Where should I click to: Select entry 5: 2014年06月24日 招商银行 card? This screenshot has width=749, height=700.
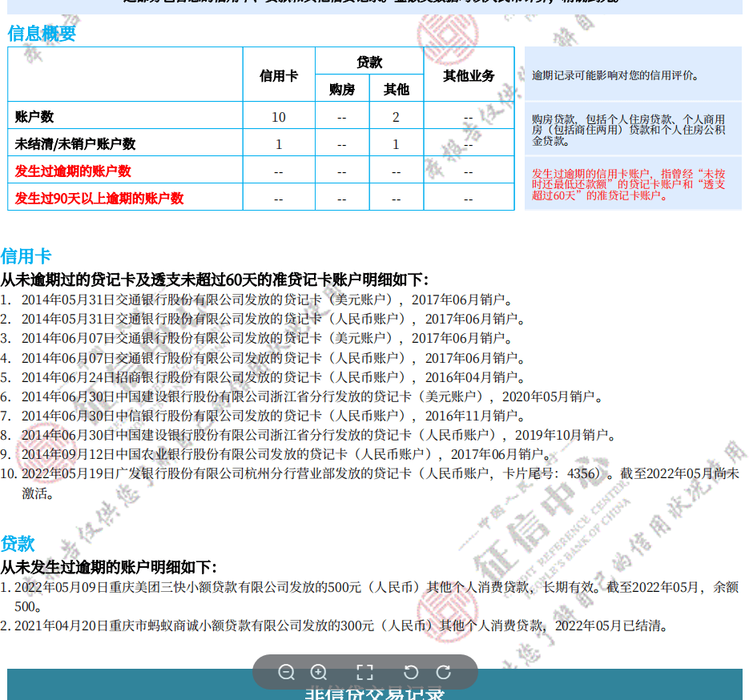263,377
